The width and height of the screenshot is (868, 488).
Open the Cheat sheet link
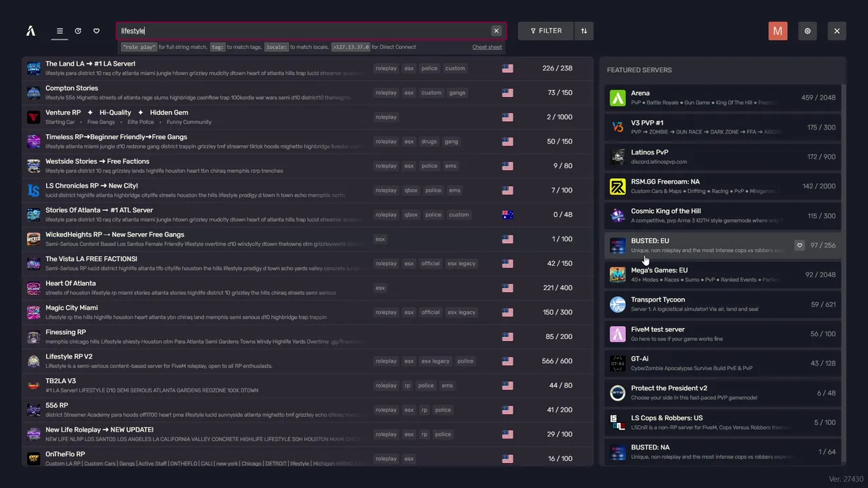487,47
